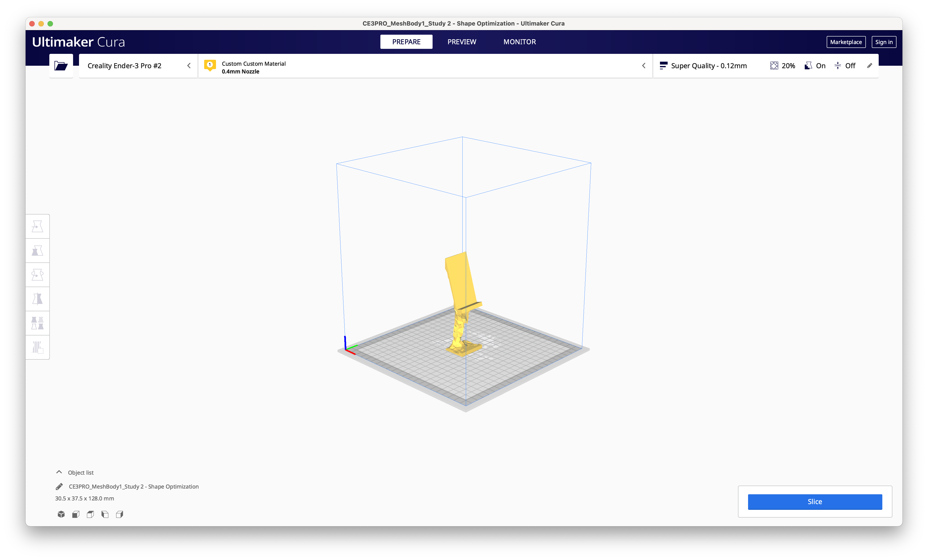This screenshot has width=928, height=560.
Task: Select the Move tool in sidebar
Action: [37, 227]
